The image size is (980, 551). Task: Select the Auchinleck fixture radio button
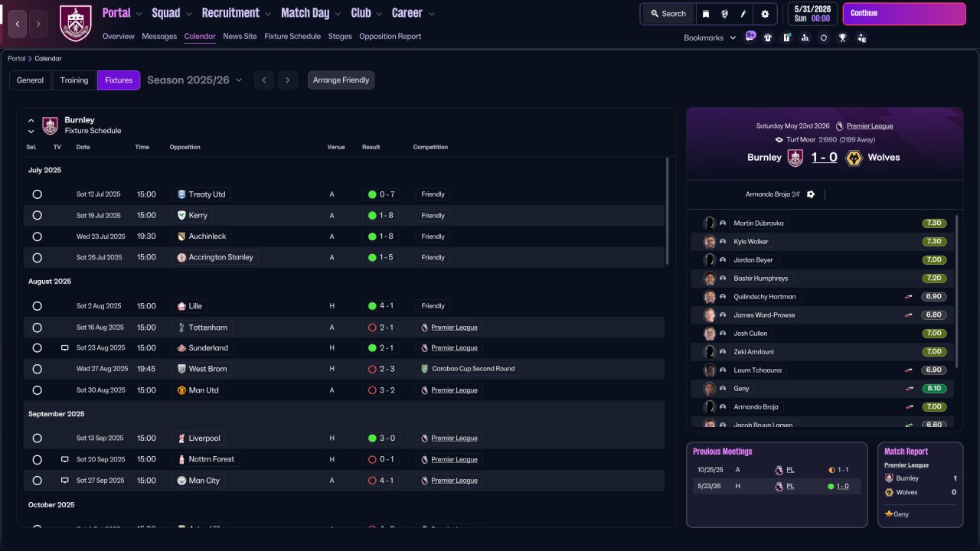point(37,236)
